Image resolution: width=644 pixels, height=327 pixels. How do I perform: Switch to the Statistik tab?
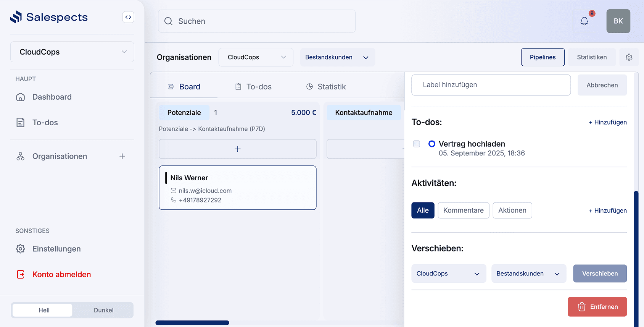[x=326, y=87]
